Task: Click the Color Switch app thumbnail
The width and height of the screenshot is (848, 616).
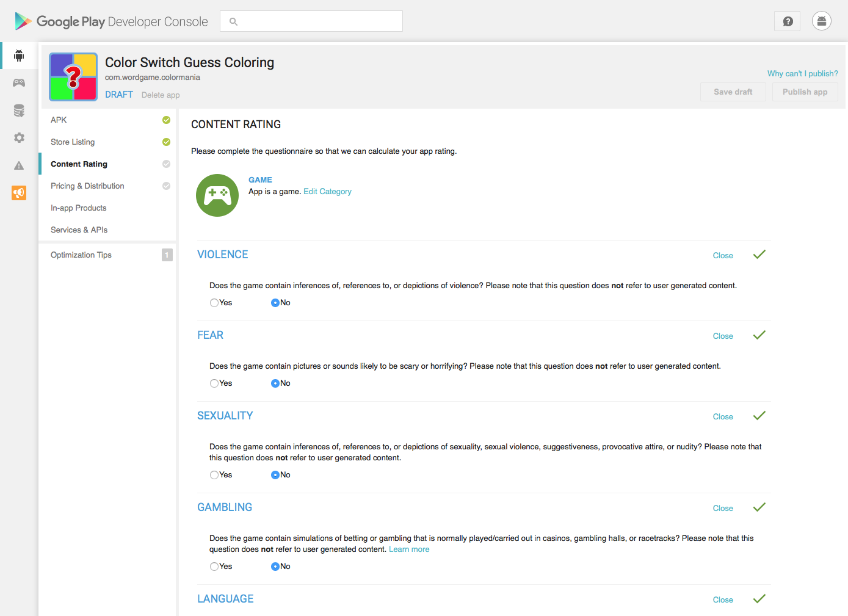Action: (x=73, y=77)
